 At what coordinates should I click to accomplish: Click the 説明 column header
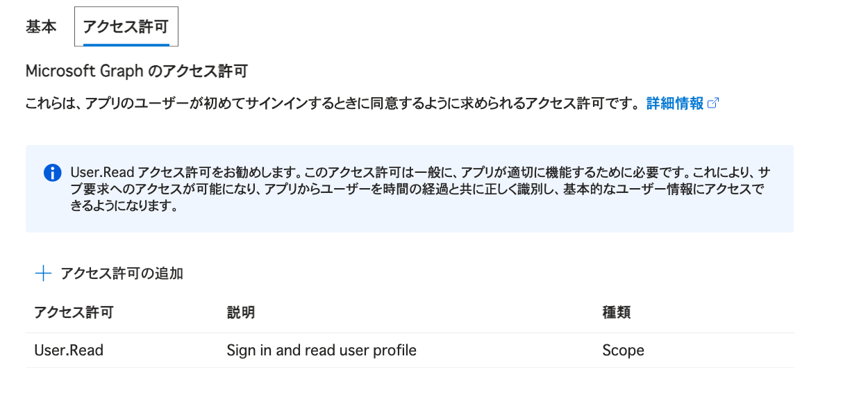point(240,312)
